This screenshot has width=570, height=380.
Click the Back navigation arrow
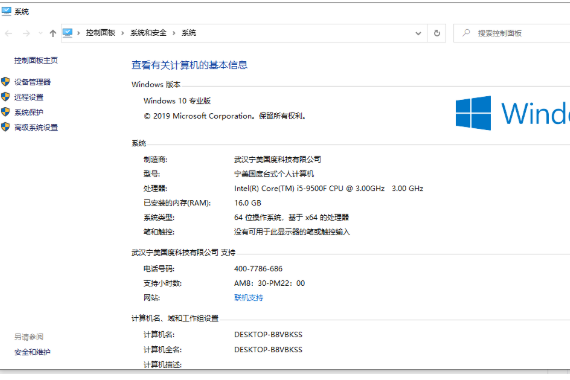9,33
